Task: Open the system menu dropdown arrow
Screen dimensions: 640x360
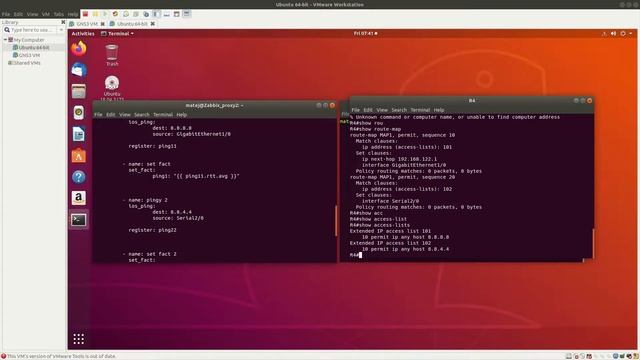Action: pyautogui.click(x=631, y=33)
